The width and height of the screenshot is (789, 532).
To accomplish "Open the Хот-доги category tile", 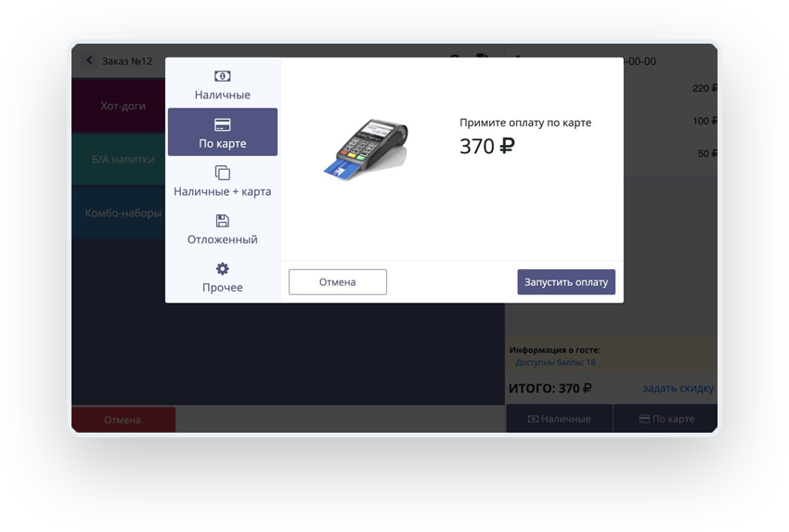I will [x=119, y=106].
